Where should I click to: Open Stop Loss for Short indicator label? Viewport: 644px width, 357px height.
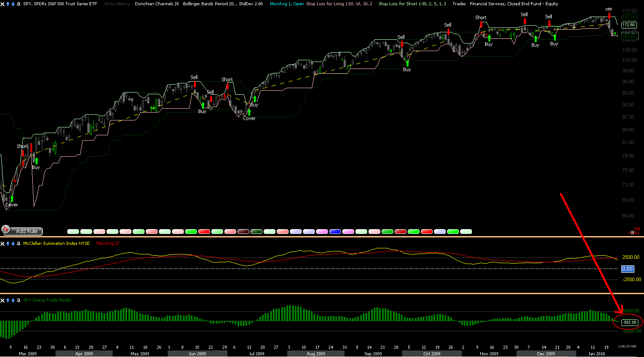tap(412, 4)
